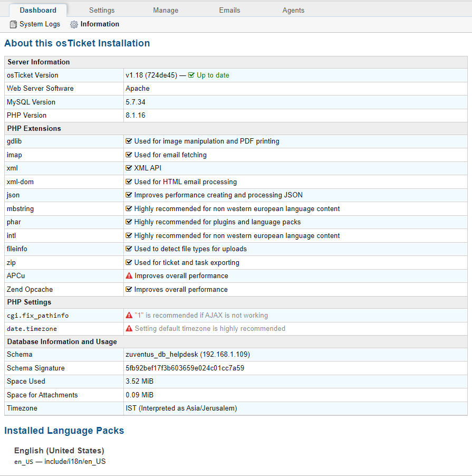Select the osTicket version v1.18 (724de45) text
Screen dimensions: 472x476
click(151, 75)
